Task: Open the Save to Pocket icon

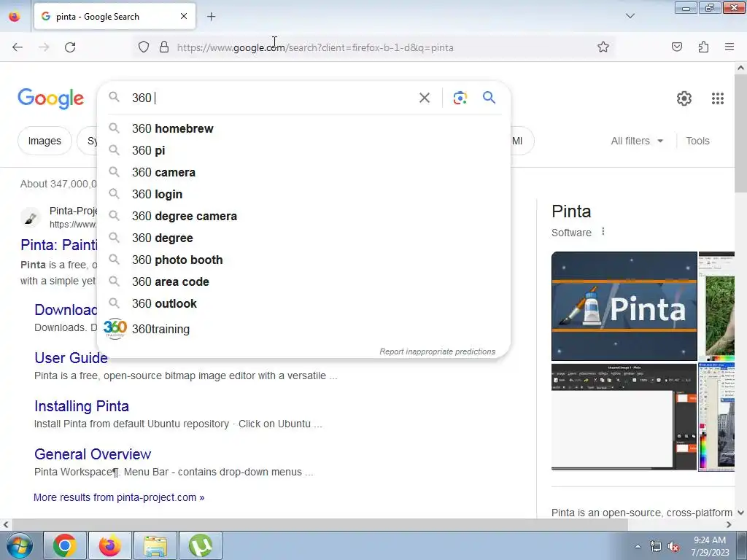Action: 676,47
